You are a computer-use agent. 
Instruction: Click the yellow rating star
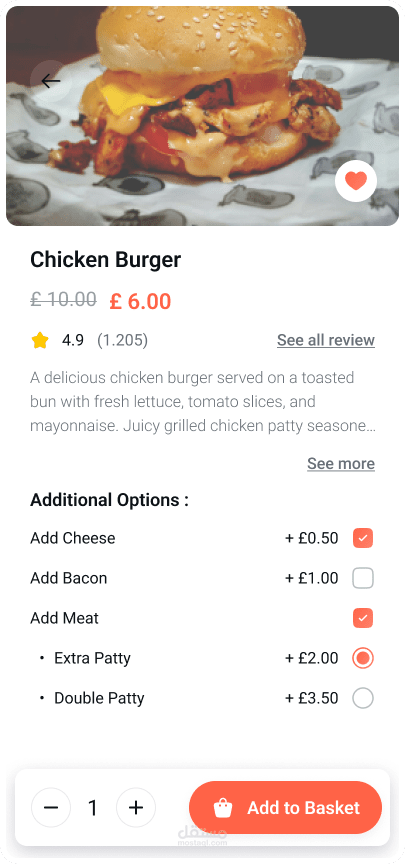tap(40, 341)
